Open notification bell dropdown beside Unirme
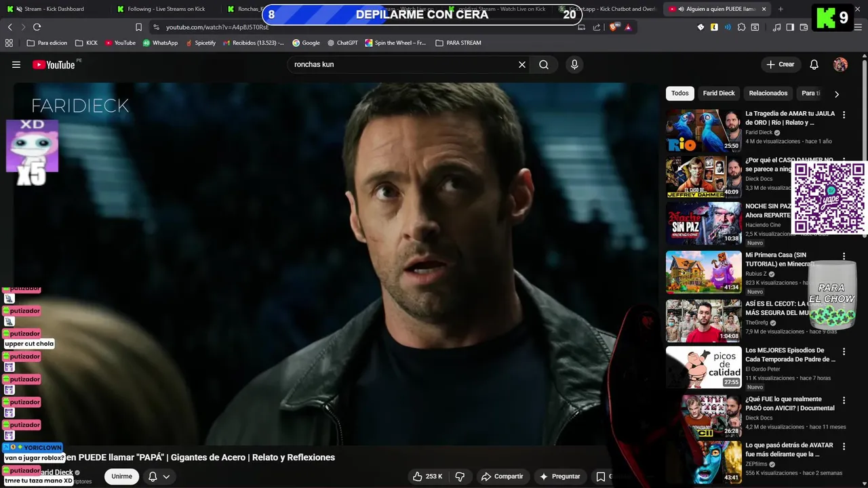 tap(159, 476)
